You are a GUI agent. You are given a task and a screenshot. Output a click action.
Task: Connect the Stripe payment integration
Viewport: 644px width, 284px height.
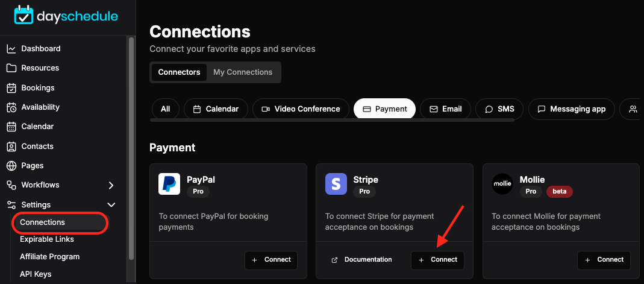tap(437, 260)
